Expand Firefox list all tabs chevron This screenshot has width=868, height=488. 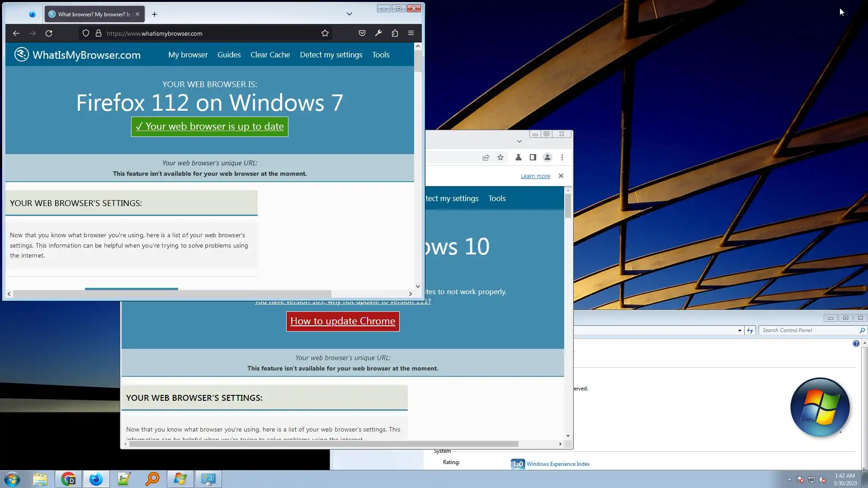(x=349, y=14)
